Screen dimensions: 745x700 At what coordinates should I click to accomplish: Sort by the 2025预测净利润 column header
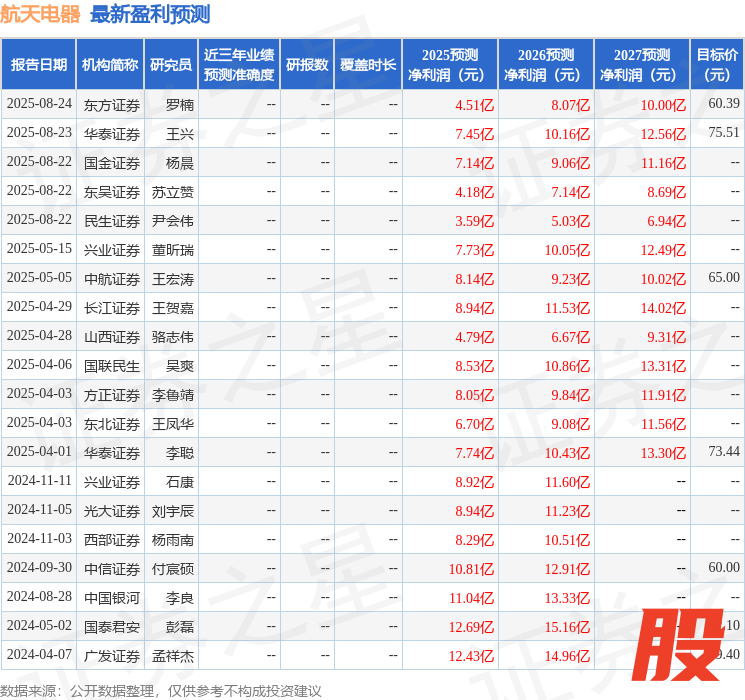click(450, 64)
